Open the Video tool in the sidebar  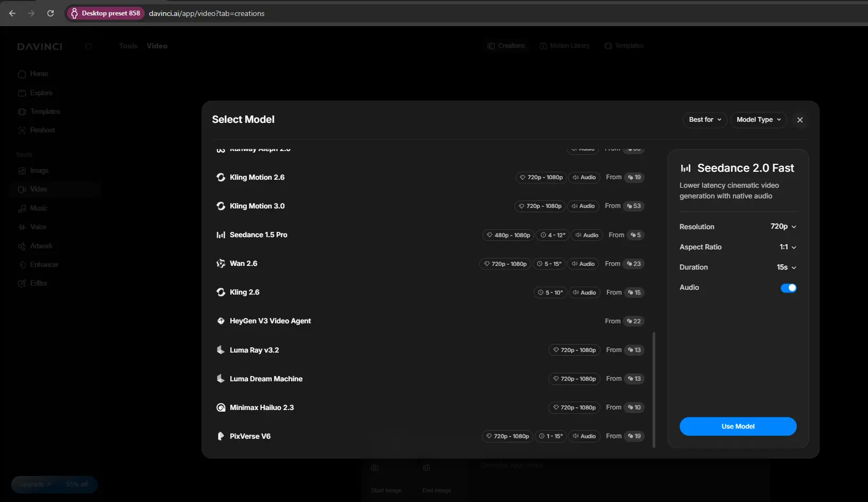(x=54, y=189)
